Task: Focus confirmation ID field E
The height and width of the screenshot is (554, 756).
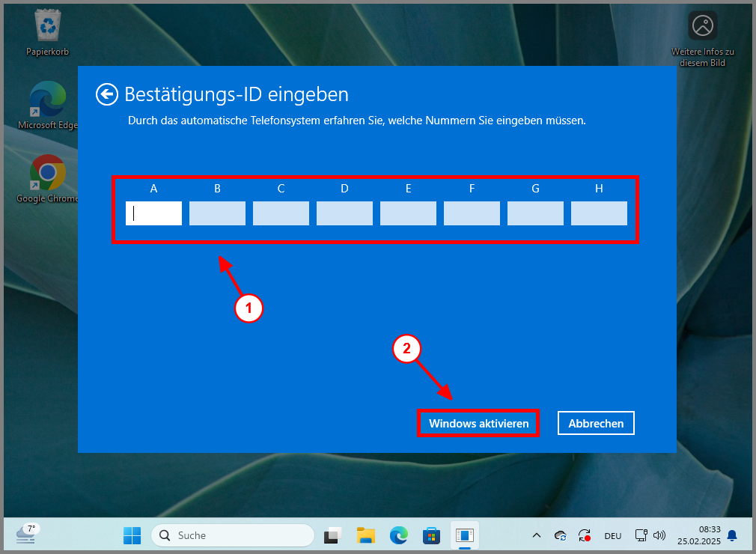Action: [x=409, y=213]
